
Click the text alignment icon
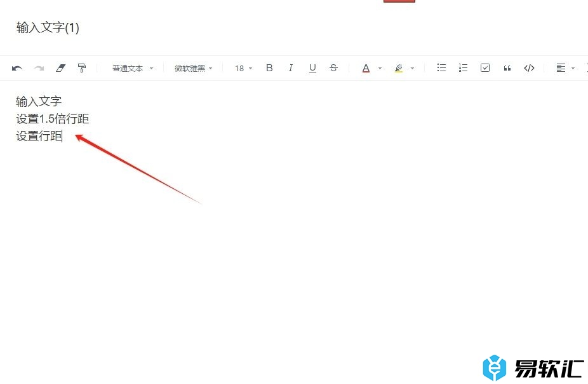(x=561, y=68)
